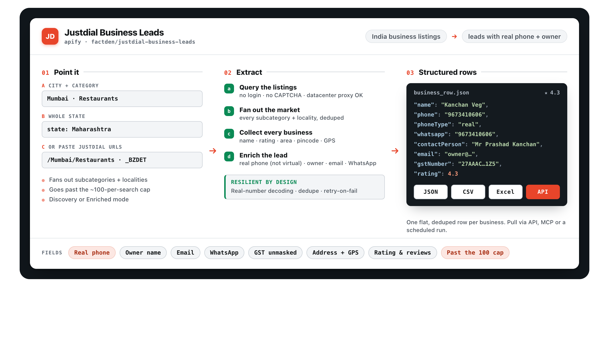Click the green 'c' step badge
The height and width of the screenshot is (364, 609).
(229, 134)
